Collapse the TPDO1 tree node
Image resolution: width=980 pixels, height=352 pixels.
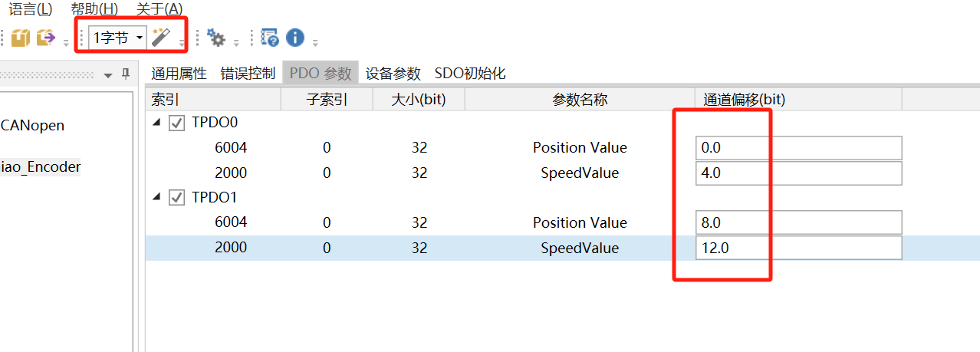click(x=156, y=198)
